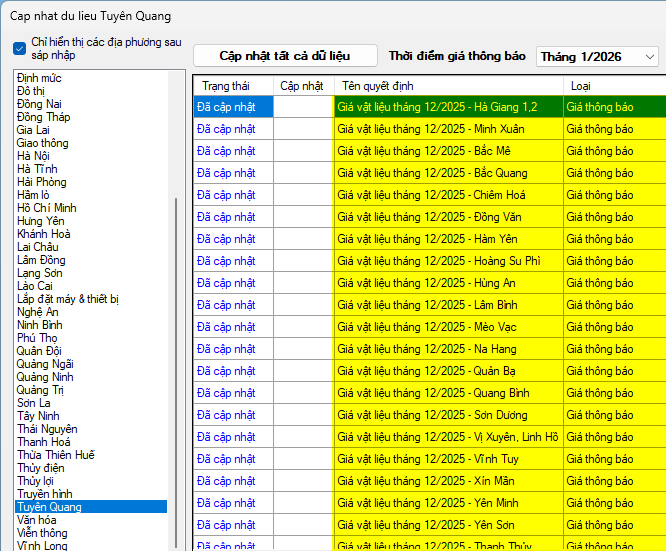This screenshot has height=551, width=666.
Task: Click the 'Cập nhật' cell for Bắc Mê
Action: click(x=303, y=151)
